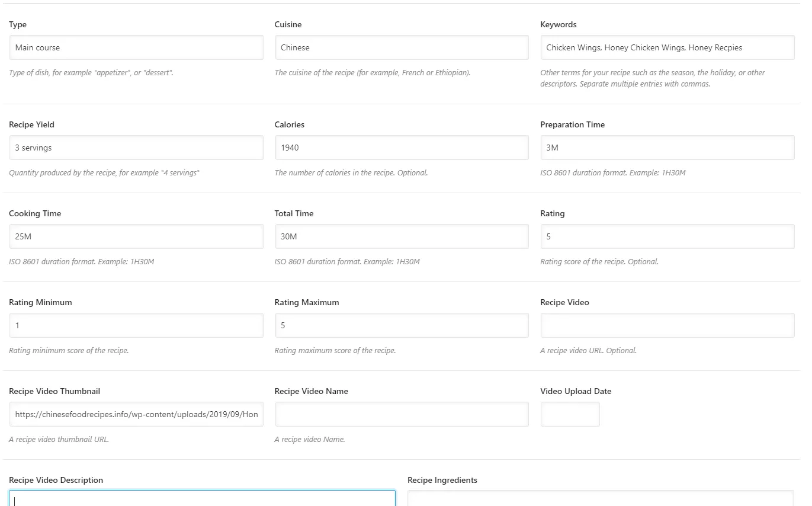Select the Cooking Time field with 25M
Image resolution: width=812 pixels, height=506 pixels.
coord(136,236)
